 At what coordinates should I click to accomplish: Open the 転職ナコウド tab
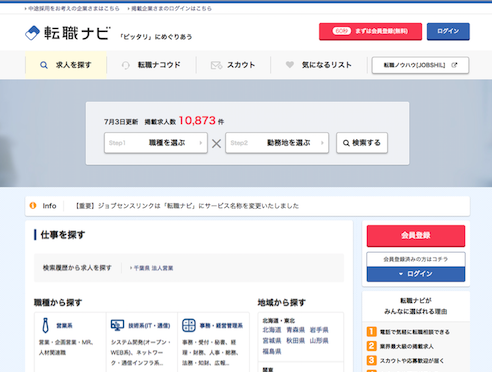click(151, 65)
